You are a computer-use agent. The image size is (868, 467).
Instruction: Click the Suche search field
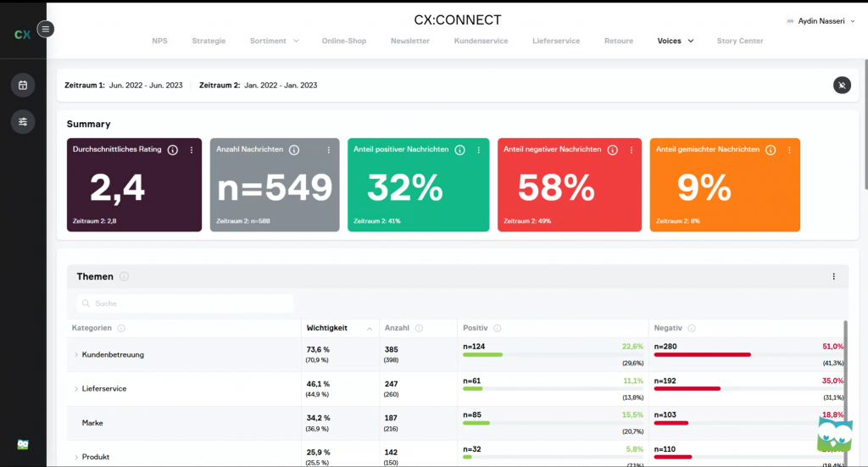[185, 303]
